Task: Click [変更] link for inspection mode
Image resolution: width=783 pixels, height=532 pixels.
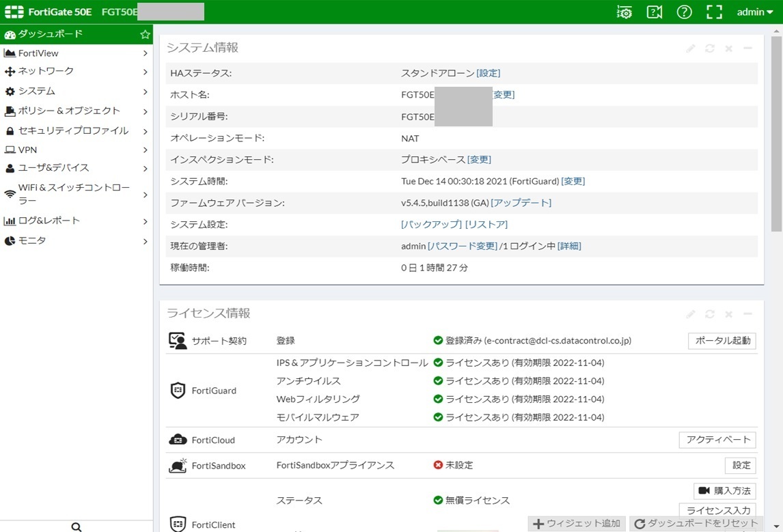Action: point(480,160)
